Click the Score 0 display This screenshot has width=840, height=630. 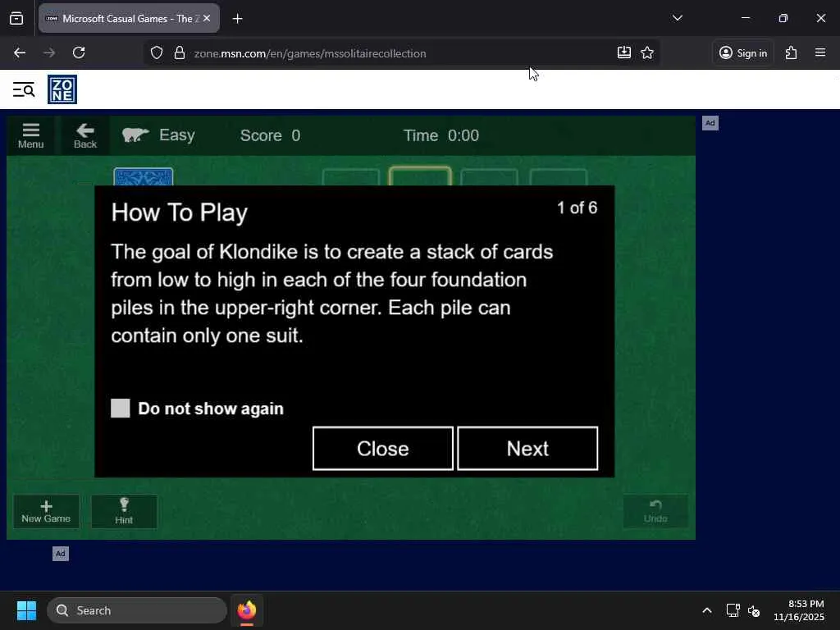(270, 135)
